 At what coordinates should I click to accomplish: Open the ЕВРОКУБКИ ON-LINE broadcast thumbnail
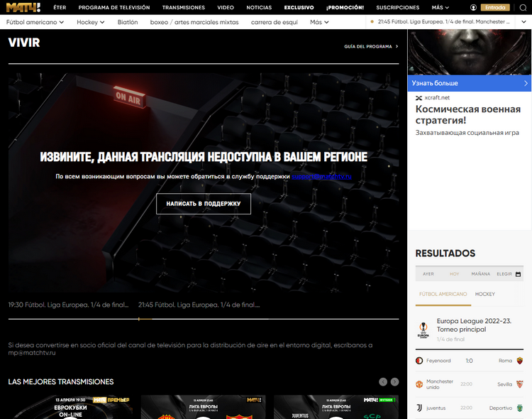tap(70, 407)
